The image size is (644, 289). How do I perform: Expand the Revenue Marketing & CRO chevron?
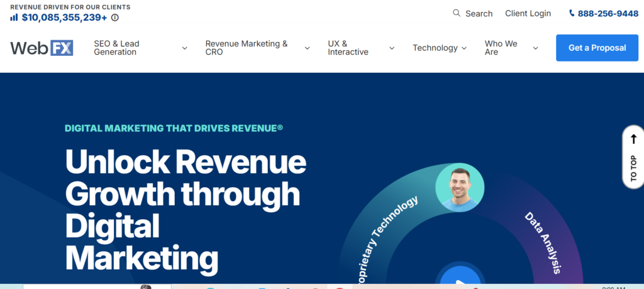pyautogui.click(x=307, y=48)
